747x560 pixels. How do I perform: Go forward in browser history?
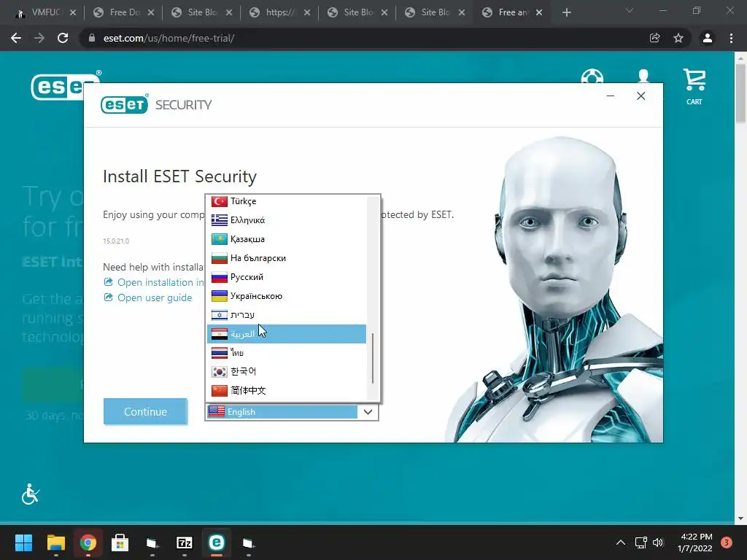click(39, 38)
